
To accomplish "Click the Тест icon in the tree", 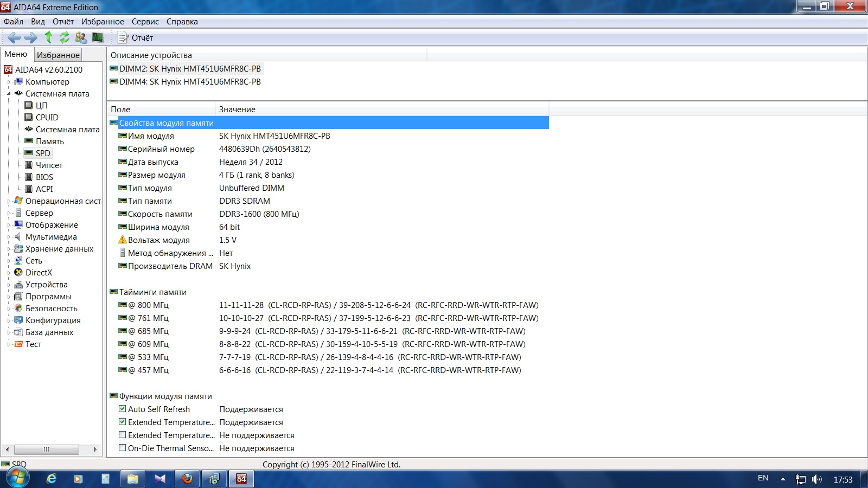I will [x=18, y=344].
